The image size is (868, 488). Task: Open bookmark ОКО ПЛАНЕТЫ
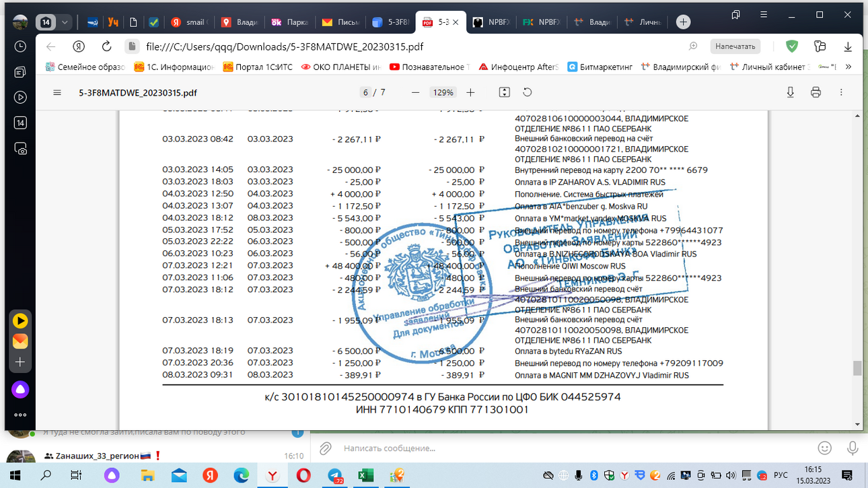pos(341,67)
